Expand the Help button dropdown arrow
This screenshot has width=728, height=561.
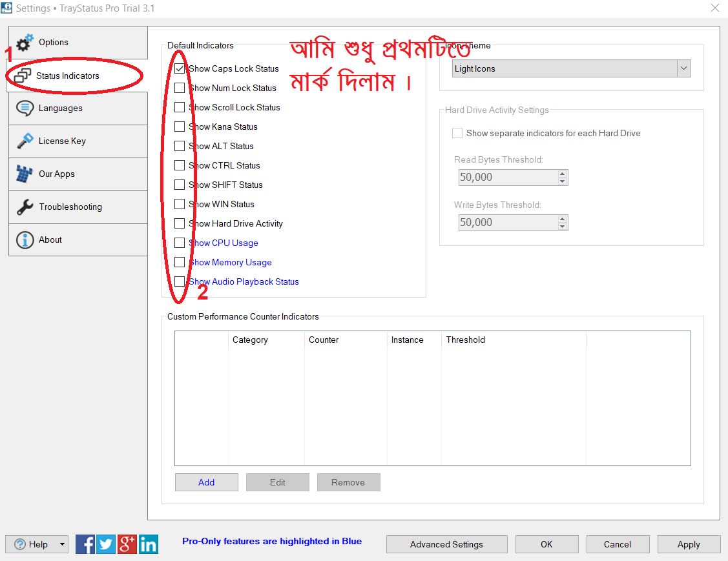(x=62, y=544)
